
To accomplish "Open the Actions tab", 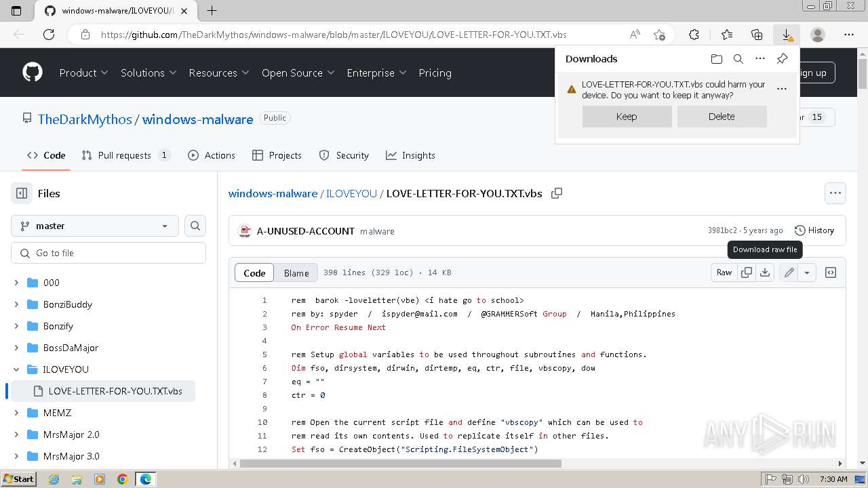I will [212, 155].
